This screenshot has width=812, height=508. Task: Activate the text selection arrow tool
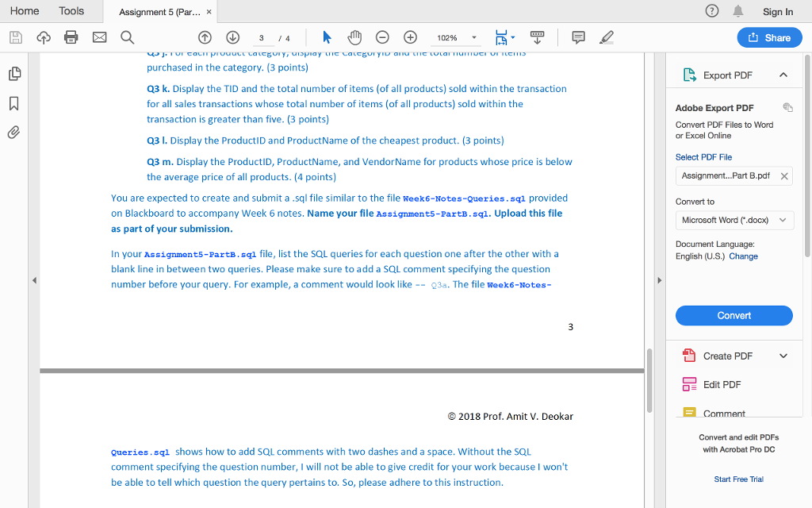(326, 37)
